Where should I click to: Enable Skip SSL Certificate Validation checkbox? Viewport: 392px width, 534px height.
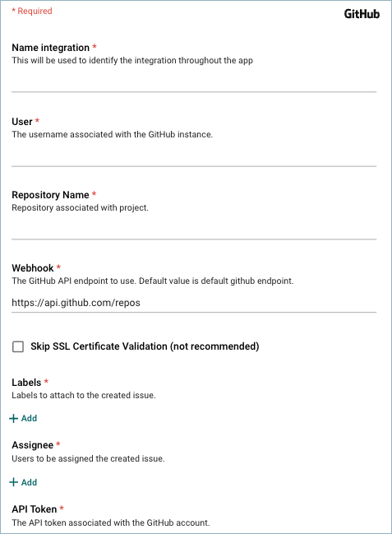point(18,346)
